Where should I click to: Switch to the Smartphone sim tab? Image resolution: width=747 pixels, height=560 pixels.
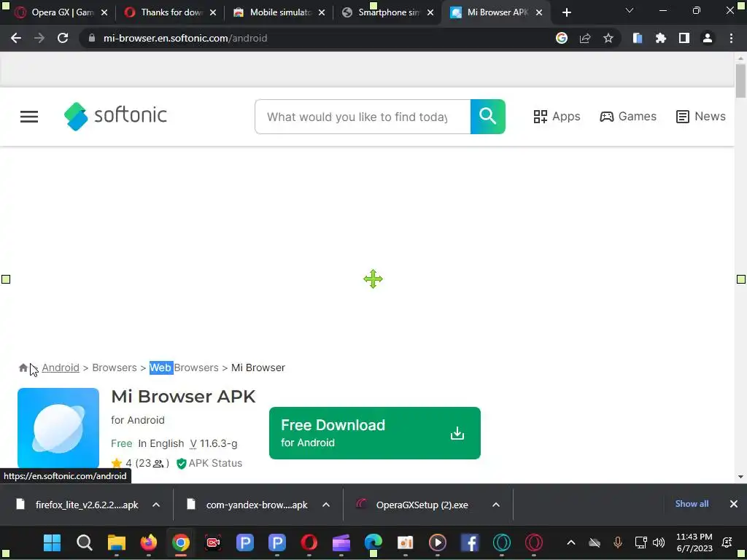click(388, 12)
